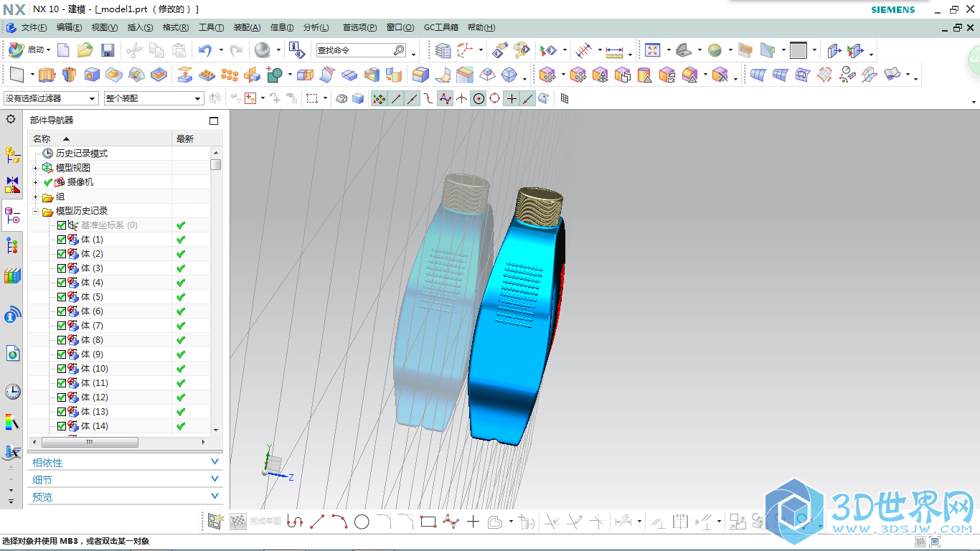Image resolution: width=980 pixels, height=551 pixels.
Task: Open the 文件(F) menu
Action: (x=34, y=27)
